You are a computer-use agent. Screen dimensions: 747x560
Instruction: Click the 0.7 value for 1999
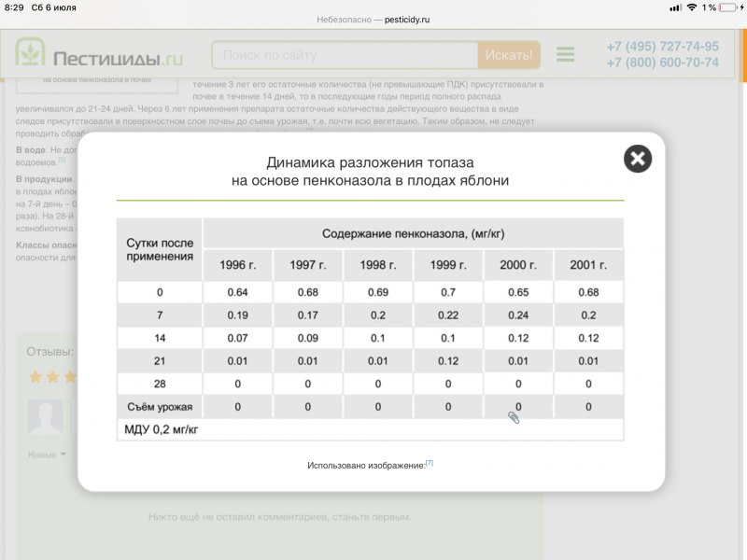tap(448, 292)
